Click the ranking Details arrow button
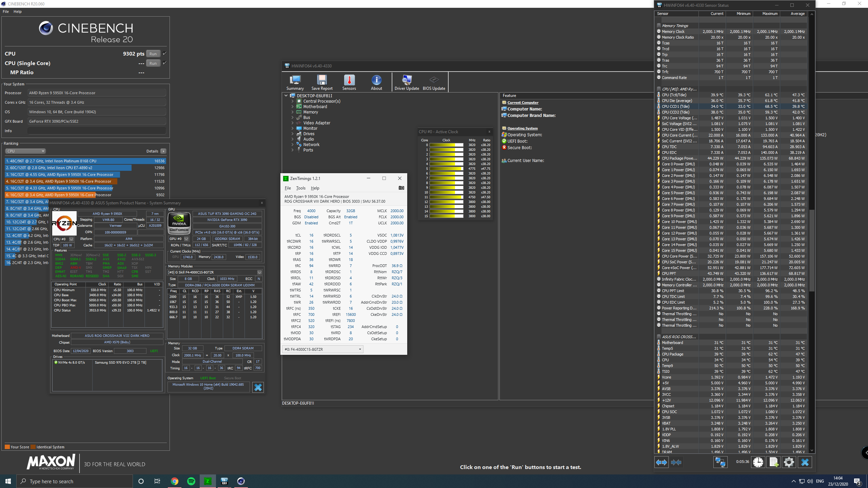Screen dimensions: 868x488 click(x=163, y=151)
